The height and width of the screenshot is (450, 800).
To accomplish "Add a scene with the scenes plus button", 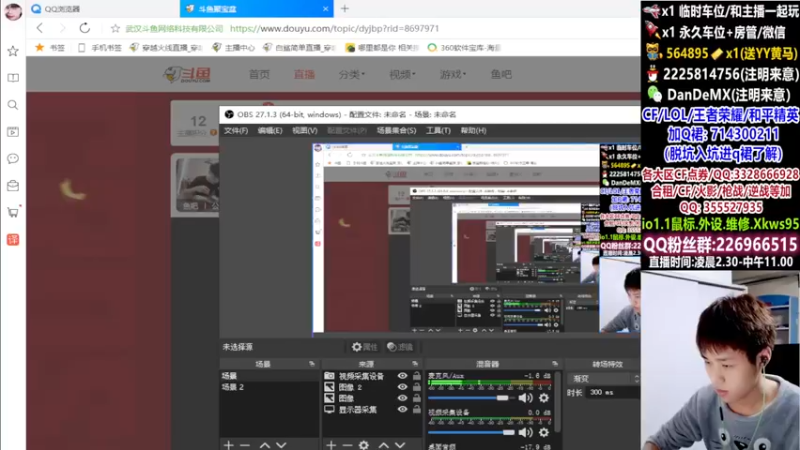I will pos(229,445).
